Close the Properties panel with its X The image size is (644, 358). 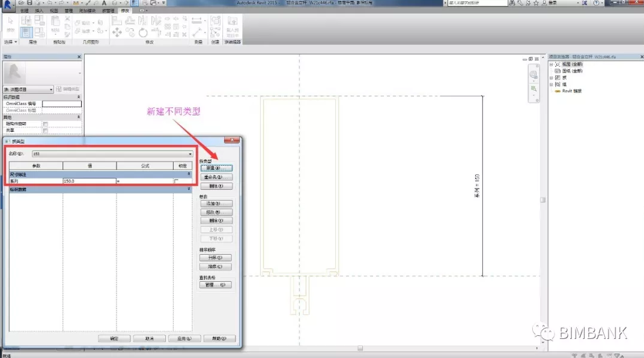[x=79, y=56]
